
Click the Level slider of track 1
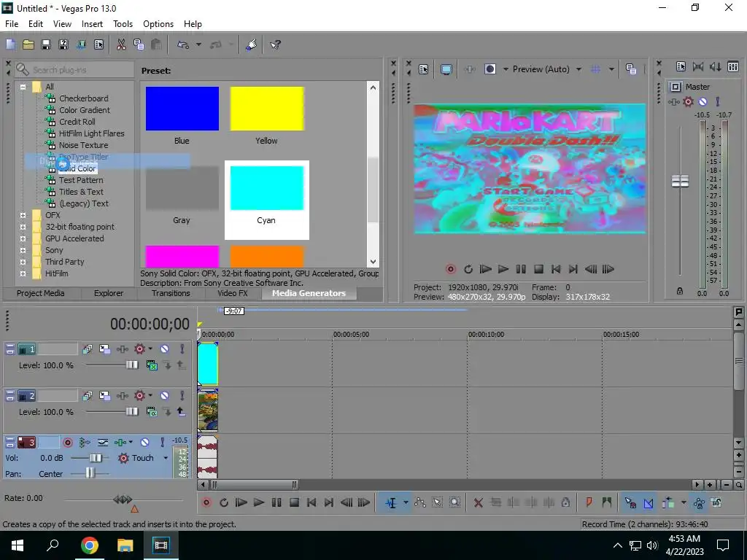[132, 365]
